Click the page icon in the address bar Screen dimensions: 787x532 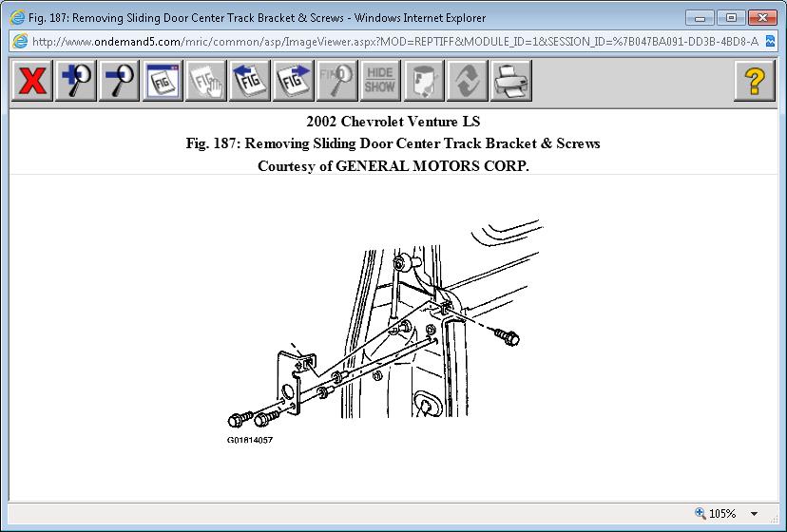[21, 41]
